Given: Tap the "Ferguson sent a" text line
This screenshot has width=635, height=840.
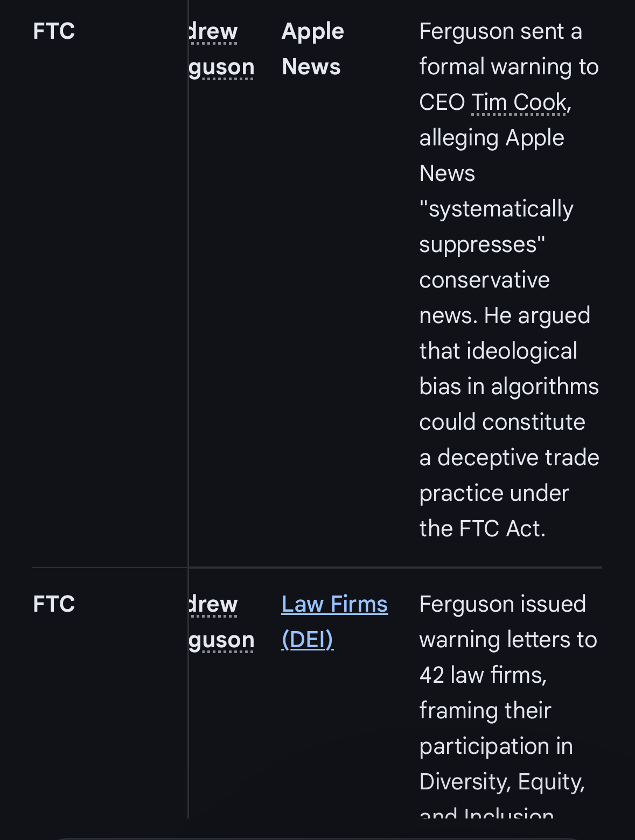Looking at the screenshot, I should pos(500,31).
